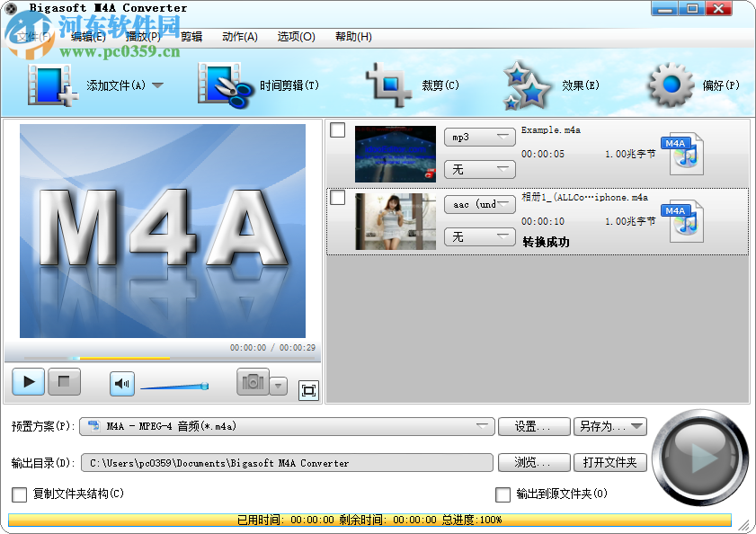Open the mp3 format dropdown for Example.m4a
Viewport: 756px width, 534px height.
(479, 137)
